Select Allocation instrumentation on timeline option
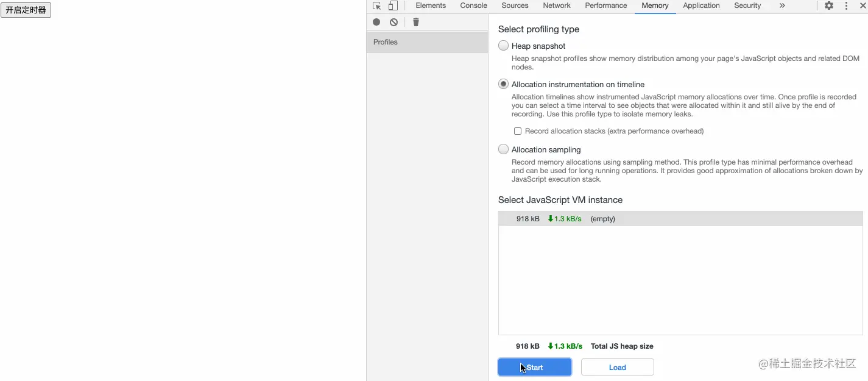The height and width of the screenshot is (381, 868). (x=503, y=84)
